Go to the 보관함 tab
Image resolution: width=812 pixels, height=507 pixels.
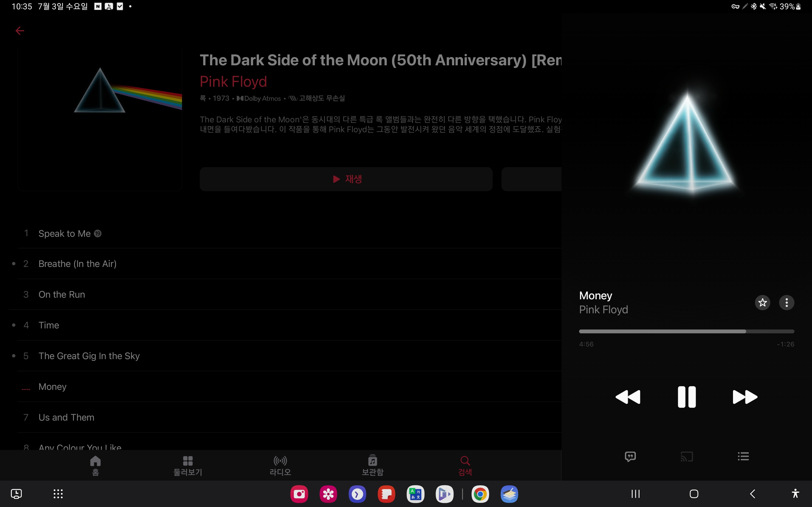coord(373,465)
